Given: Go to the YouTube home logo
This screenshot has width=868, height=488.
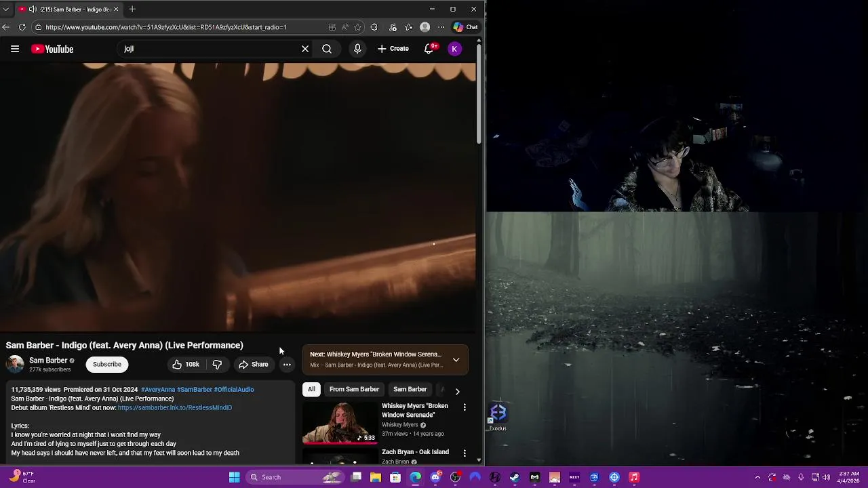Looking at the screenshot, I should point(52,49).
